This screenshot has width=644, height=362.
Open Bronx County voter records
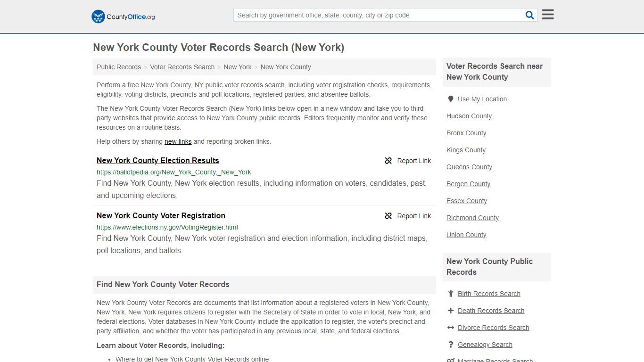(x=466, y=133)
